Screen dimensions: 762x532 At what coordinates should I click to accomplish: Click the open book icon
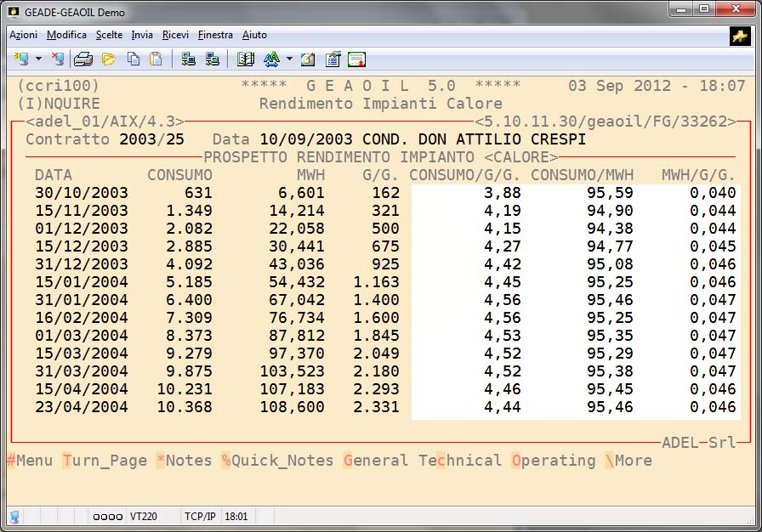click(x=246, y=59)
